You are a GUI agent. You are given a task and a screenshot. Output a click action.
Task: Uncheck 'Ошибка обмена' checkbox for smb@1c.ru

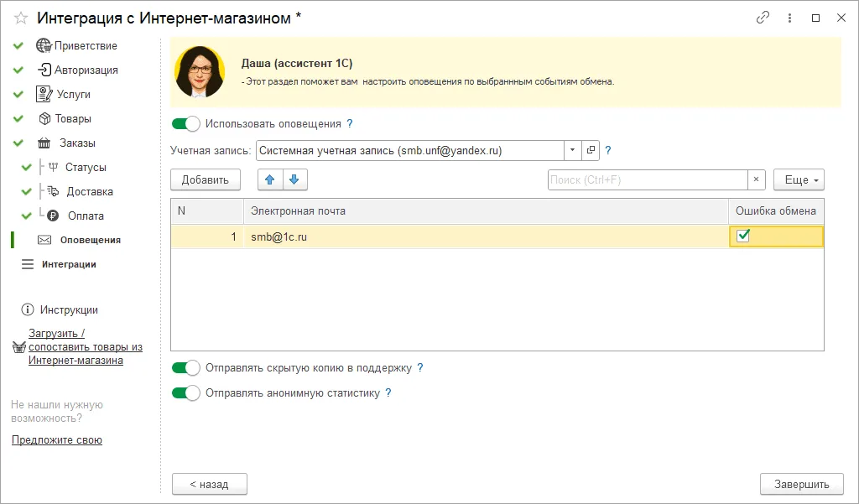(x=742, y=236)
